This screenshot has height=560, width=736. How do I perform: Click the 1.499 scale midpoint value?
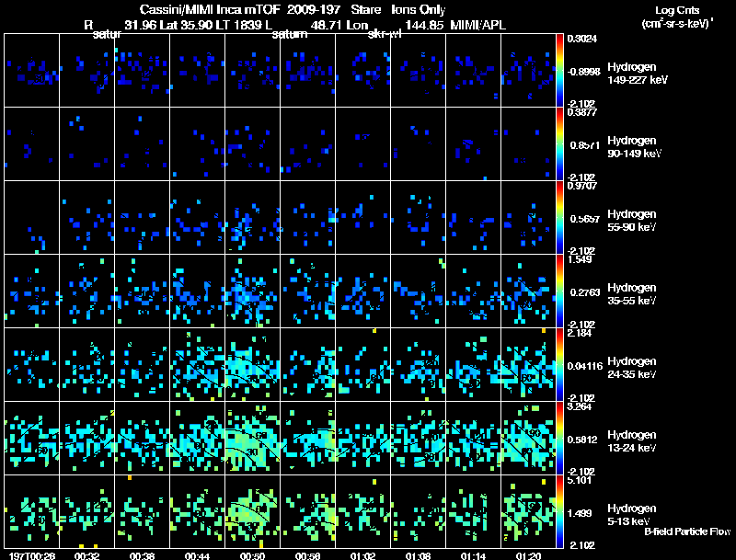pos(580,514)
